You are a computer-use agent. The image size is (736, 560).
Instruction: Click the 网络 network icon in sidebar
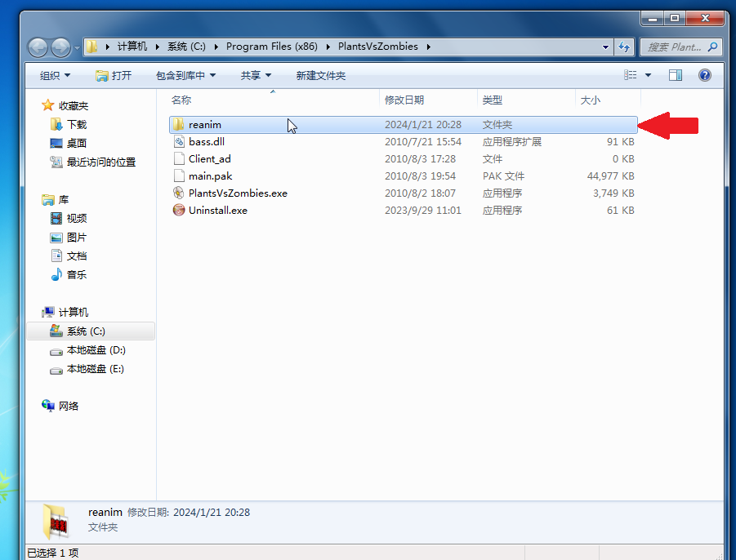(x=48, y=406)
